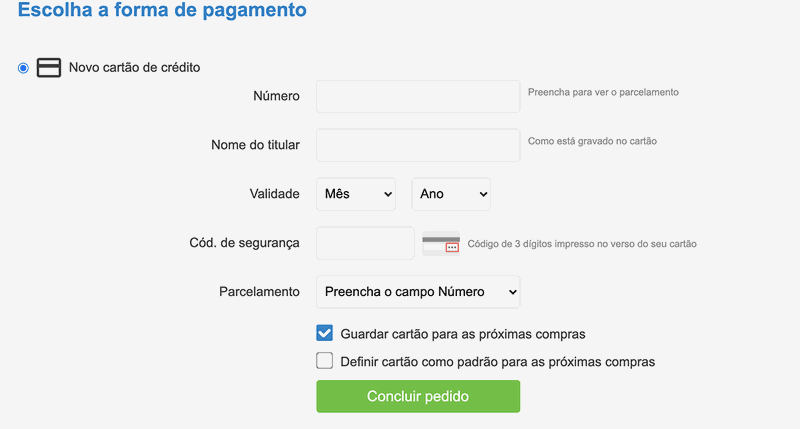Click the Validade field label
Viewport: 800px width, 429px height.
click(x=274, y=194)
